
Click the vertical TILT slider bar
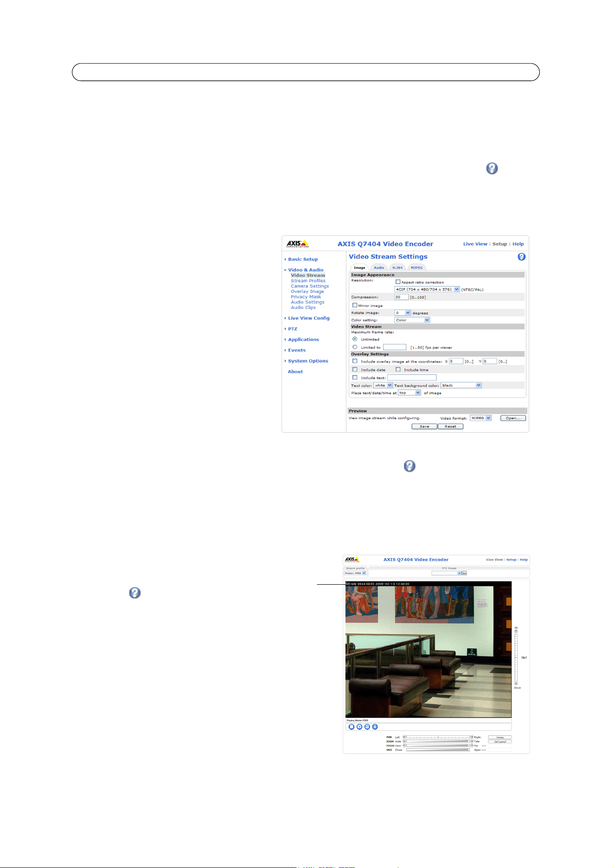click(516, 657)
